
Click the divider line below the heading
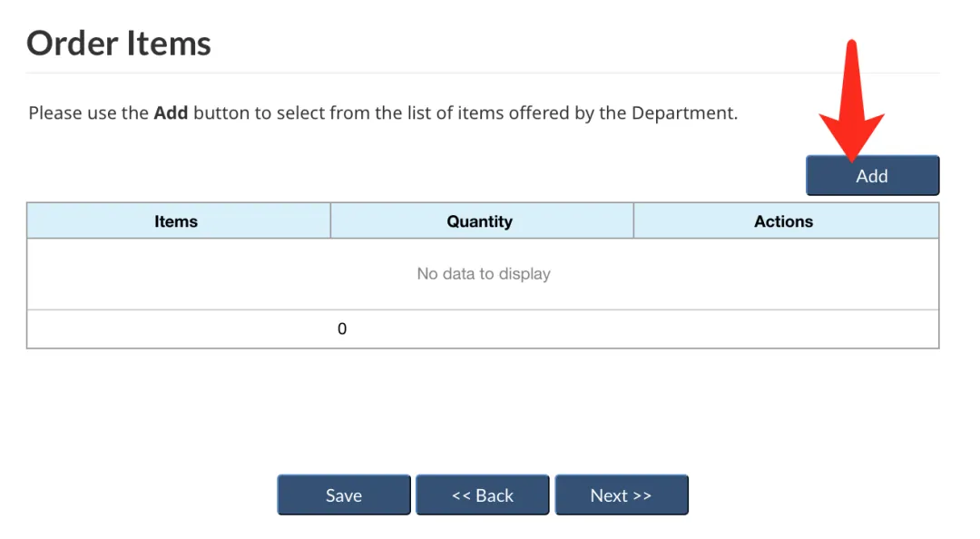click(x=483, y=73)
